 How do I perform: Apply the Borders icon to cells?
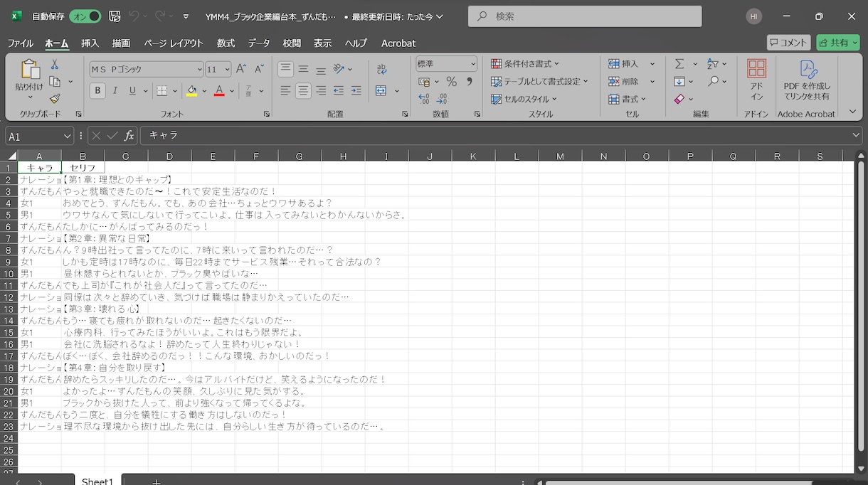(162, 91)
